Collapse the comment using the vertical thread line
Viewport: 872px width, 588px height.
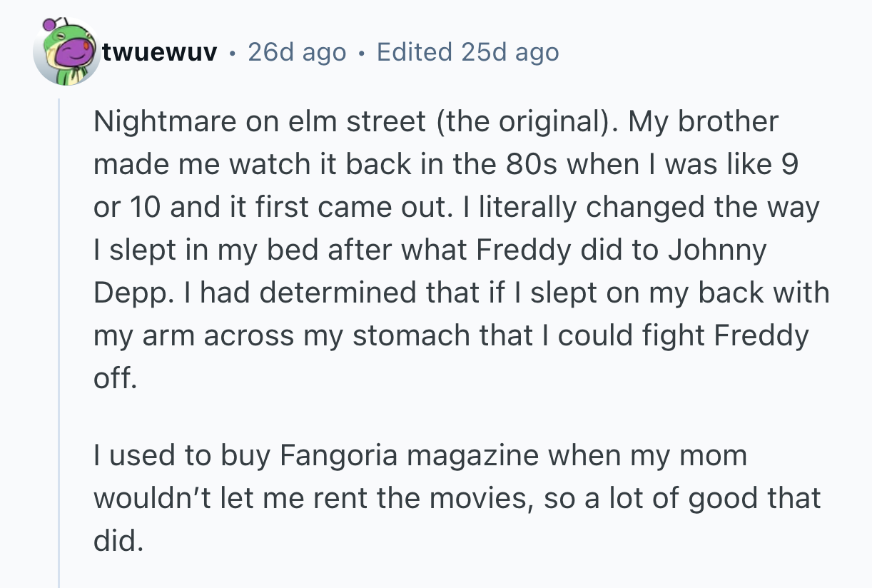[x=59, y=343]
